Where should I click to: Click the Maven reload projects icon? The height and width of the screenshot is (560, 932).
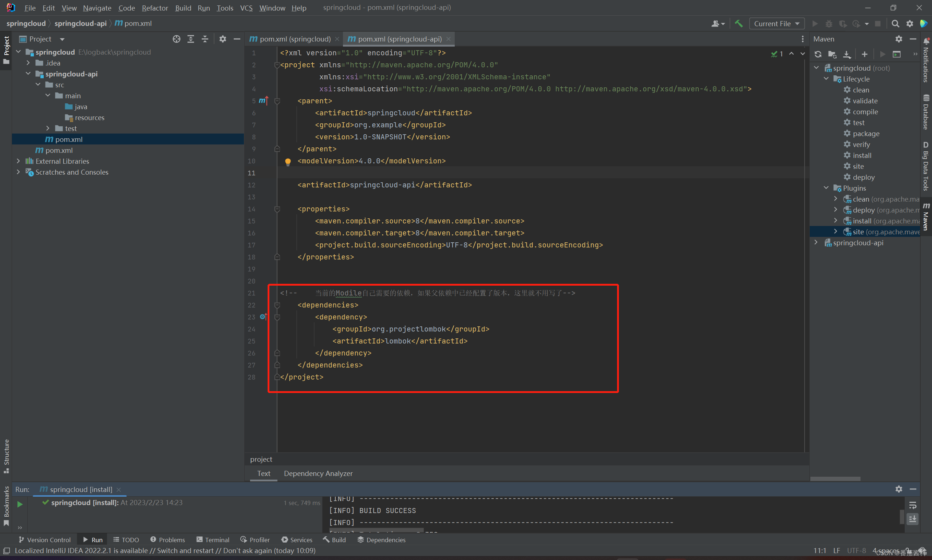coord(818,54)
